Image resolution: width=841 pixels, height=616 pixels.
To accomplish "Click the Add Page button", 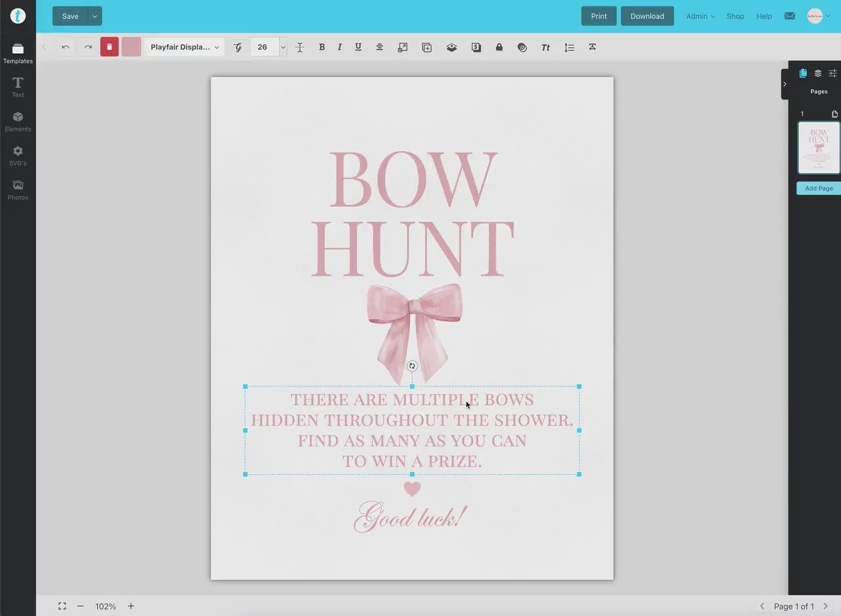I will click(819, 188).
